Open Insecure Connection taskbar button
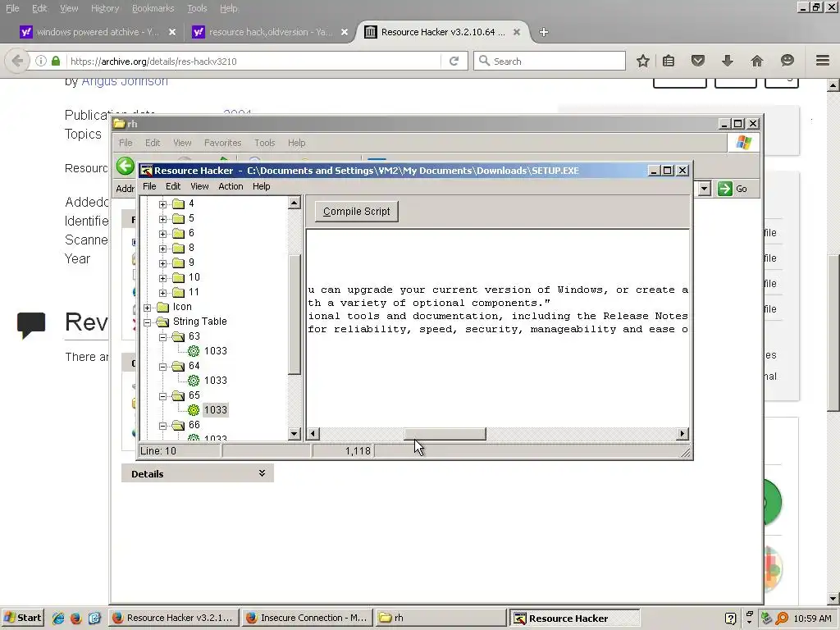Image resolution: width=840 pixels, height=630 pixels. pyautogui.click(x=307, y=618)
